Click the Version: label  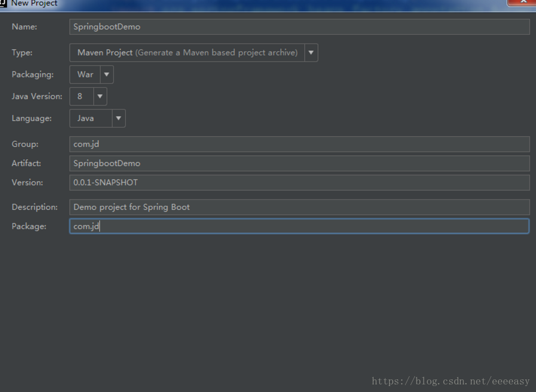[x=27, y=183]
